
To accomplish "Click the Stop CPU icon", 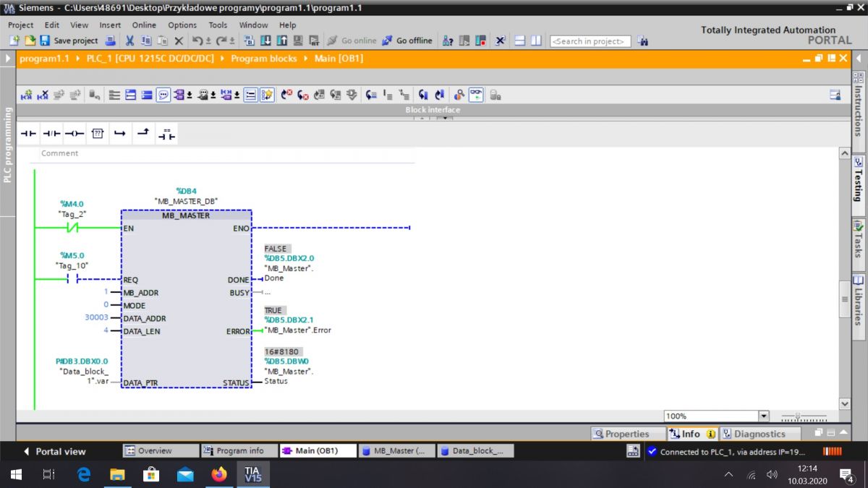I will point(480,41).
